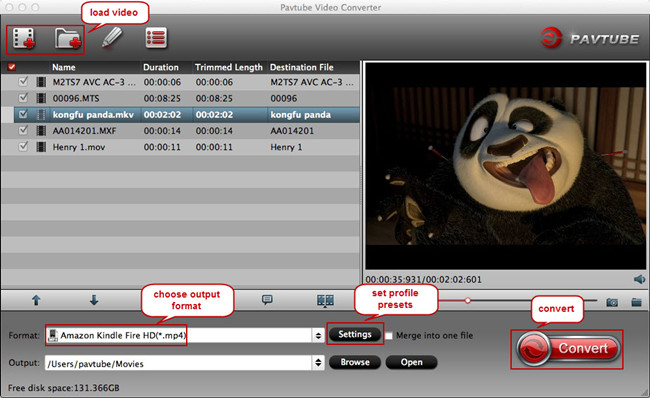Open the subtitle speech bubble icon
The width and height of the screenshot is (650, 398).
[x=267, y=299]
